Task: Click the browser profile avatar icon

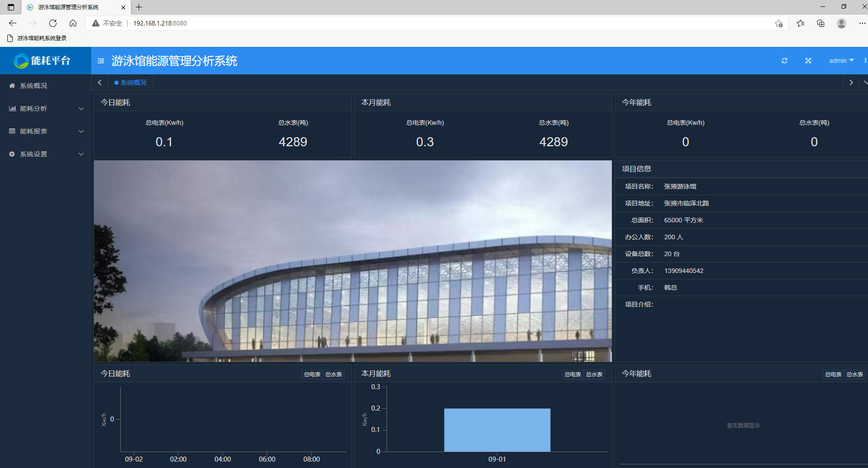Action: coord(842,23)
